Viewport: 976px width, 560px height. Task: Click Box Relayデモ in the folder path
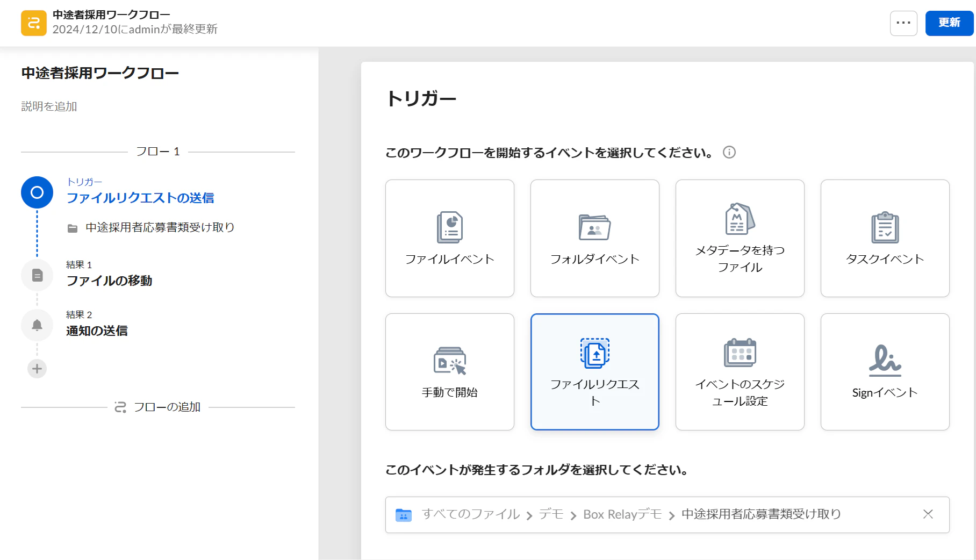[622, 514]
